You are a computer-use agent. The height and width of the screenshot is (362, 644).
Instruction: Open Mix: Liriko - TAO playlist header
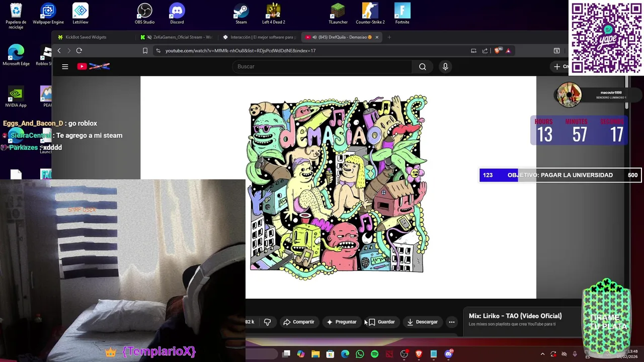(x=515, y=316)
